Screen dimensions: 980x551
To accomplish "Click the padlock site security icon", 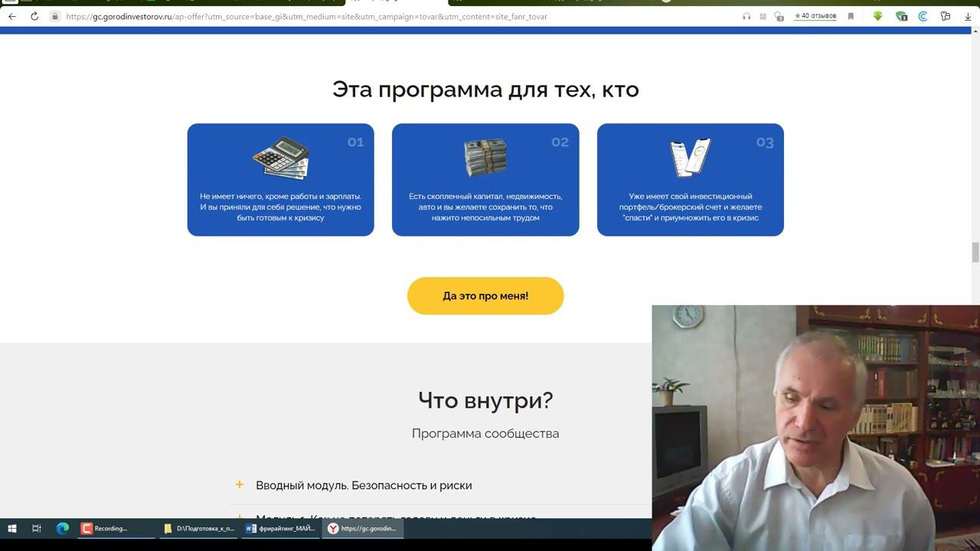I will (x=54, y=16).
